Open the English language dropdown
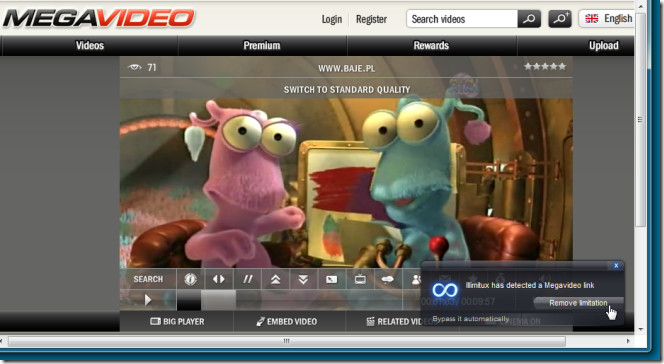This screenshot has width=664, height=364. tap(609, 19)
